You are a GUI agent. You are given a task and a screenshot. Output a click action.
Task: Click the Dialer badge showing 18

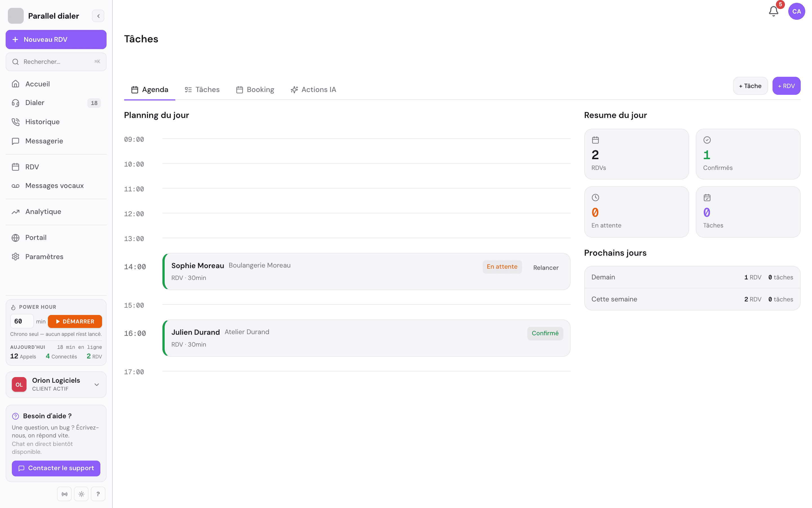tap(94, 103)
